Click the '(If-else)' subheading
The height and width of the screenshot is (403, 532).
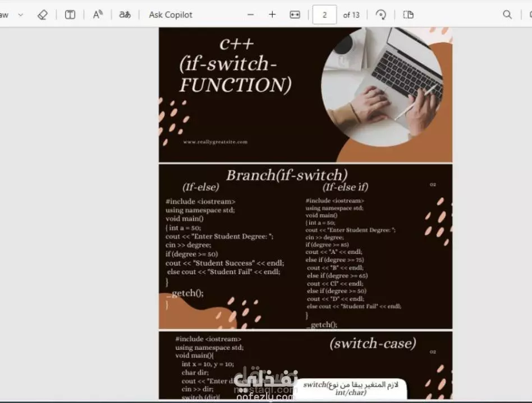pos(200,187)
